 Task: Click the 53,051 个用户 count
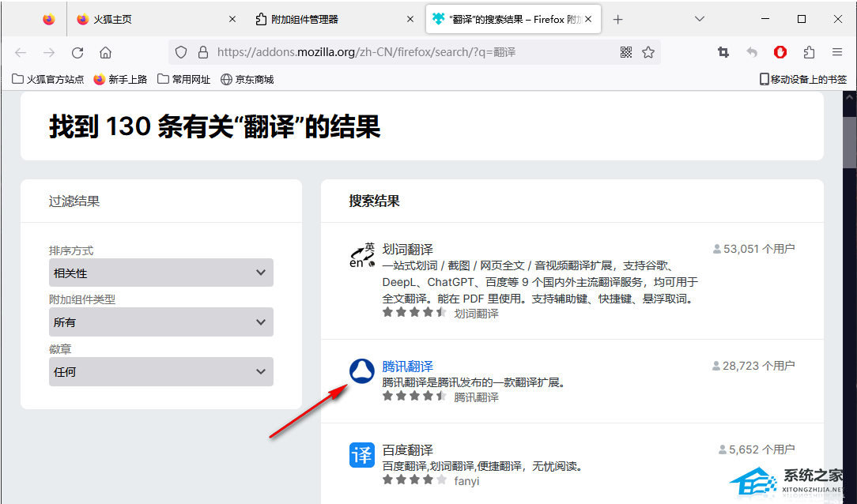tap(753, 249)
